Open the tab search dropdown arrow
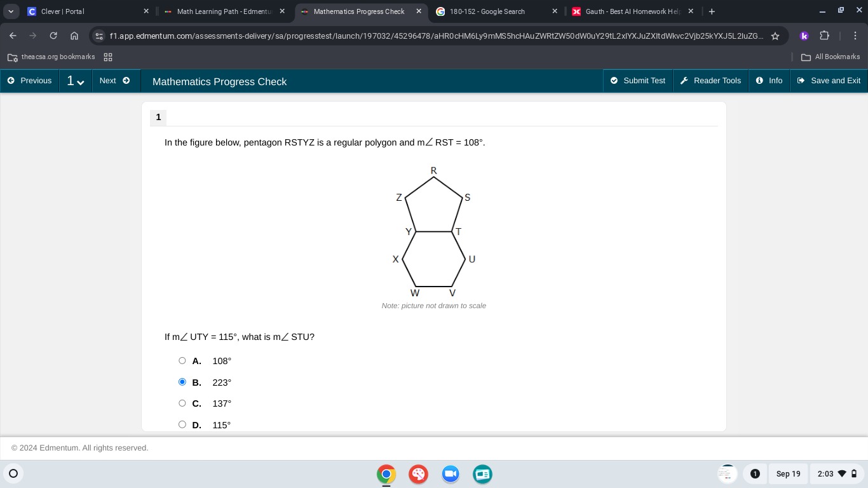 tap(11, 11)
